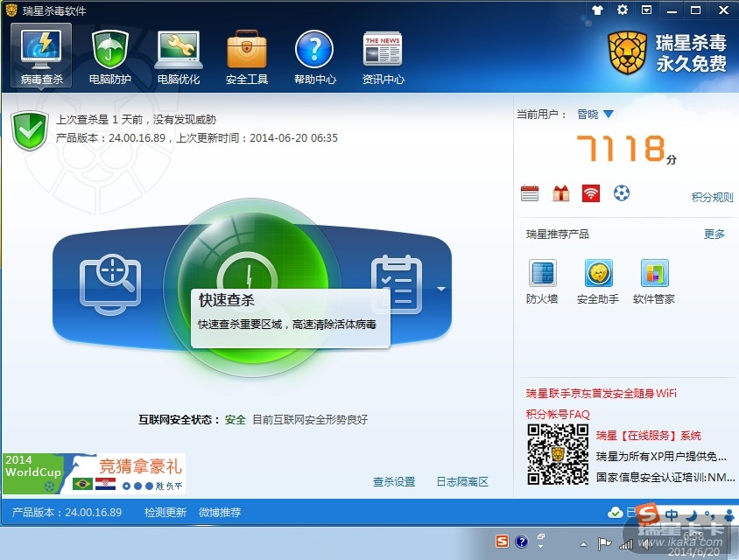
Task: Click the blue help icon in taskbar
Action: coord(521,542)
